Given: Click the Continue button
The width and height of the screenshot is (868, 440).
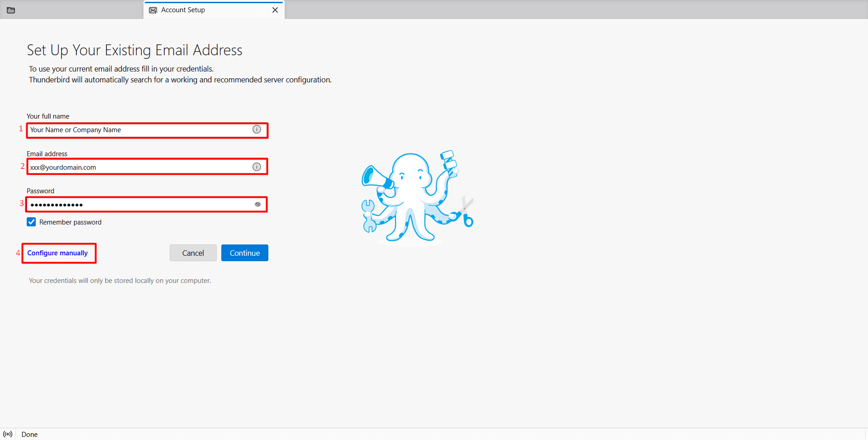Looking at the screenshot, I should (x=245, y=253).
